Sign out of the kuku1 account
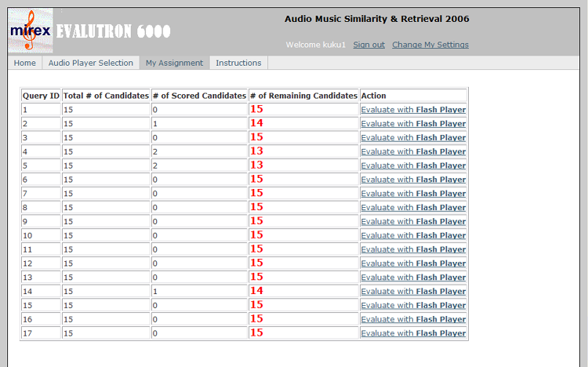Viewport: 588px width, 367px height. pyautogui.click(x=369, y=45)
